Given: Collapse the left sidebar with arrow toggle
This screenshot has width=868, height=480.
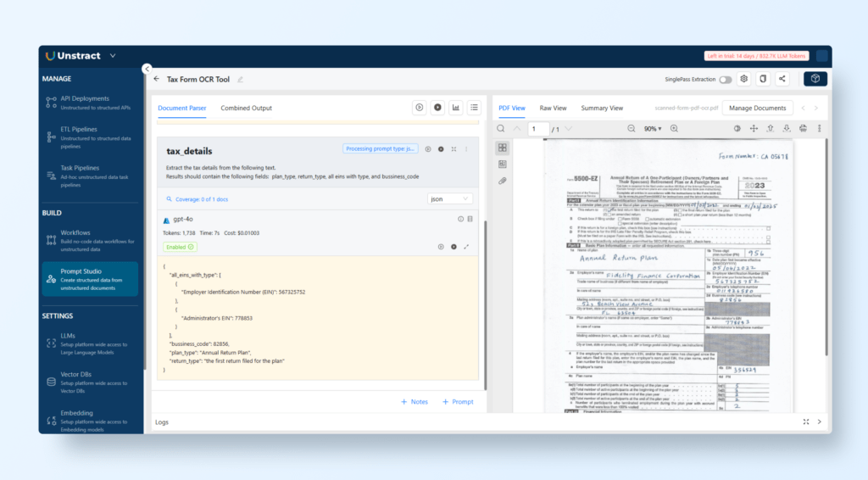Looking at the screenshot, I should point(147,70).
